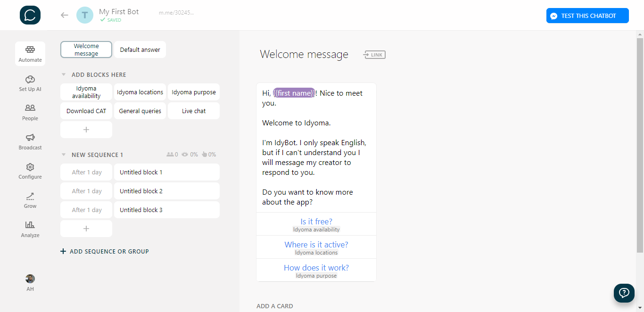Collapse the Add Blocks Here group
Image resolution: width=644 pixels, height=312 pixels.
pyautogui.click(x=64, y=74)
